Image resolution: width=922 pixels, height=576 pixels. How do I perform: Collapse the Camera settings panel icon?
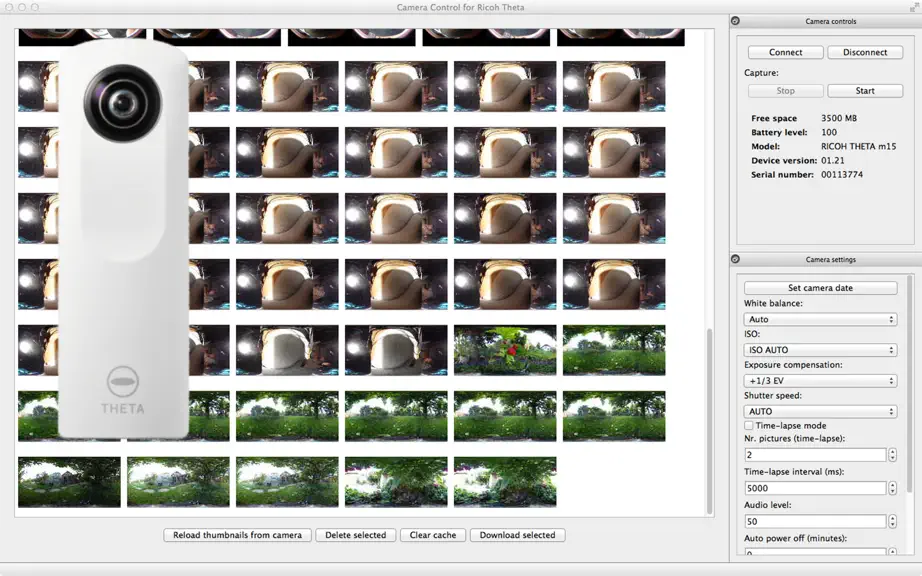click(x=735, y=259)
